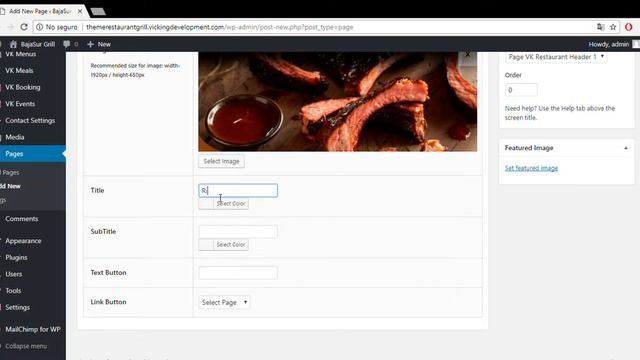Focus the Title text field
The image size is (640, 360).
(238, 191)
